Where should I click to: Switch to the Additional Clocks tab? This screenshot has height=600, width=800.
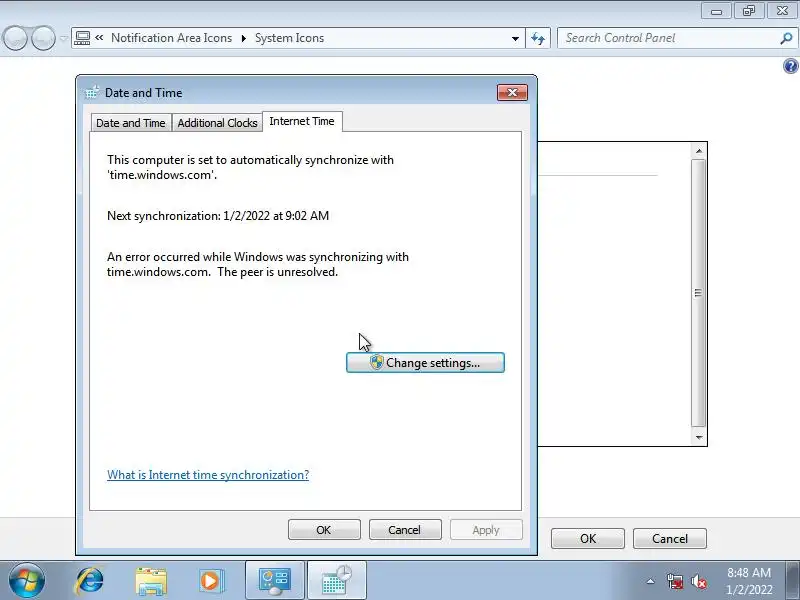[217, 123]
